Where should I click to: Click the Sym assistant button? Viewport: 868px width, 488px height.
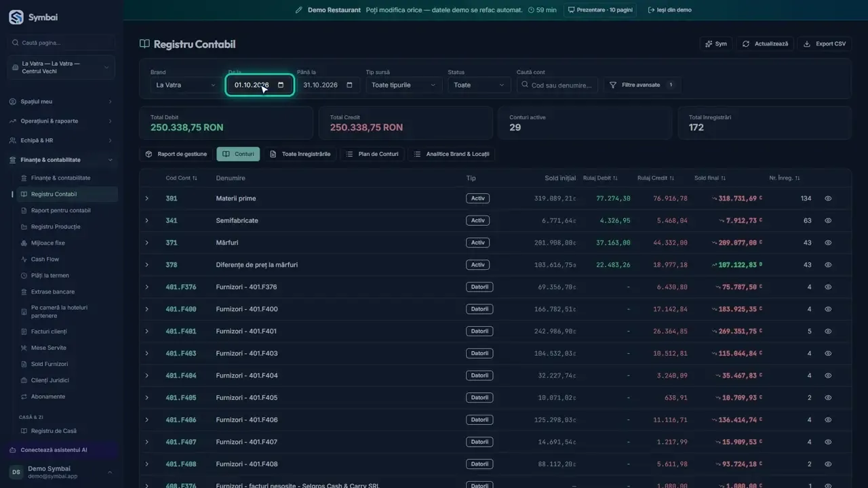(716, 44)
